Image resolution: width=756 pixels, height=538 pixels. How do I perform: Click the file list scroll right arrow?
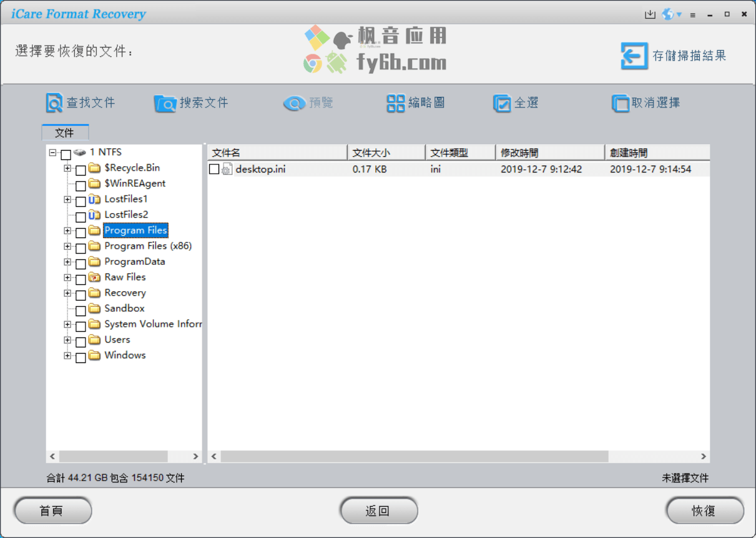coord(703,457)
